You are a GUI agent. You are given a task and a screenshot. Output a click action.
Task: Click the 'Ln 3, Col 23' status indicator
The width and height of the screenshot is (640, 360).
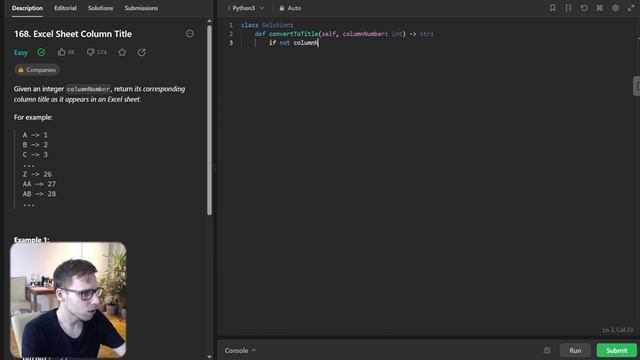point(618,330)
